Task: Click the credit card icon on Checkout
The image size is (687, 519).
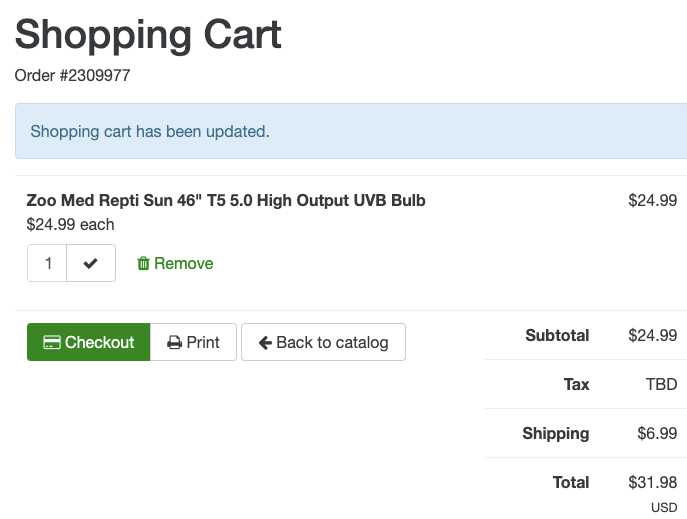Action: coord(52,342)
